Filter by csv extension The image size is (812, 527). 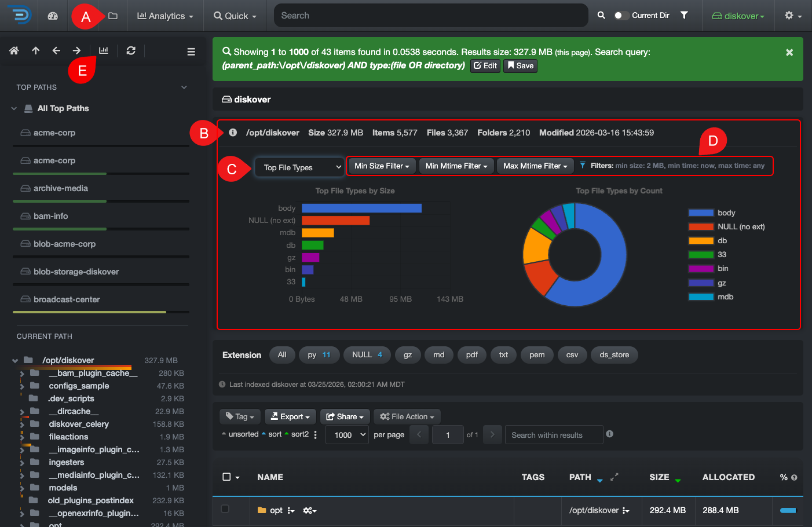pyautogui.click(x=572, y=355)
